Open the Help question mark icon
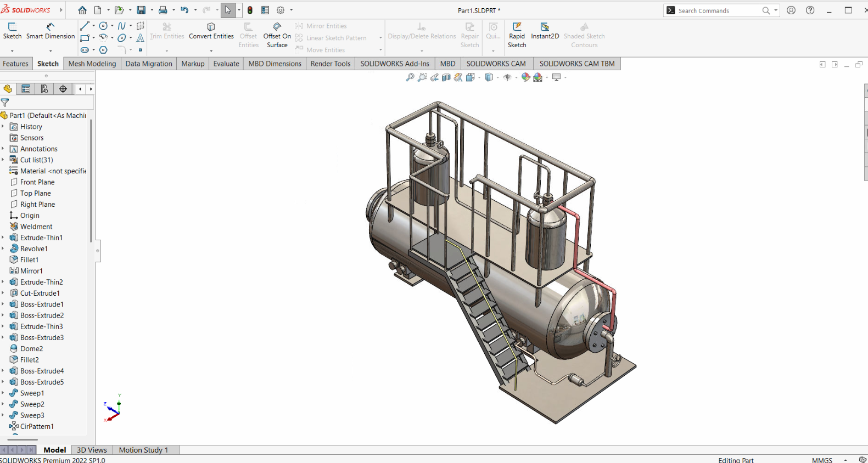Image resolution: width=868 pixels, height=463 pixels. point(810,10)
